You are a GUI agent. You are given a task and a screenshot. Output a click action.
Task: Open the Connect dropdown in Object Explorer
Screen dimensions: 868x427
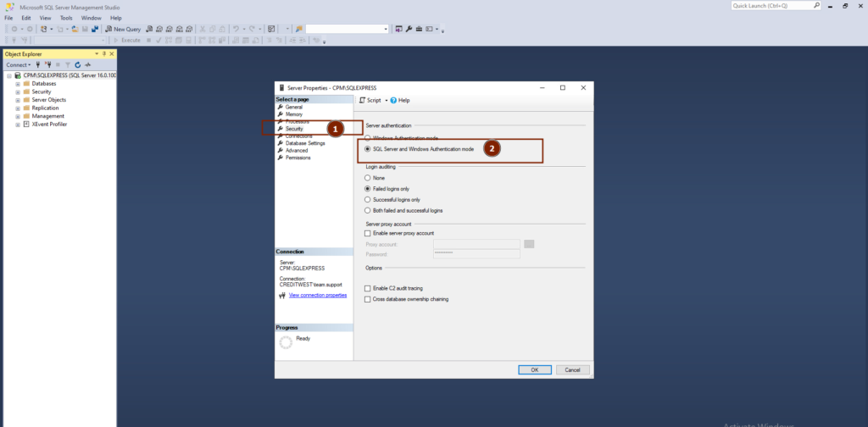[19, 64]
